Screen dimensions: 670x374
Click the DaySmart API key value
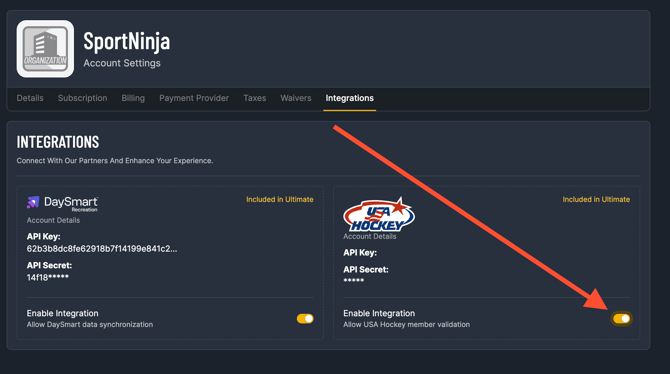point(102,249)
